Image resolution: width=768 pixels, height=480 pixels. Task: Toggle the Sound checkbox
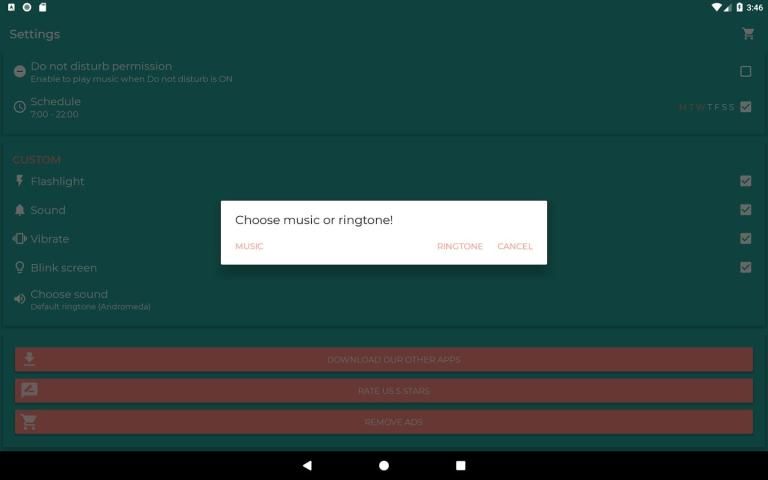pos(745,210)
